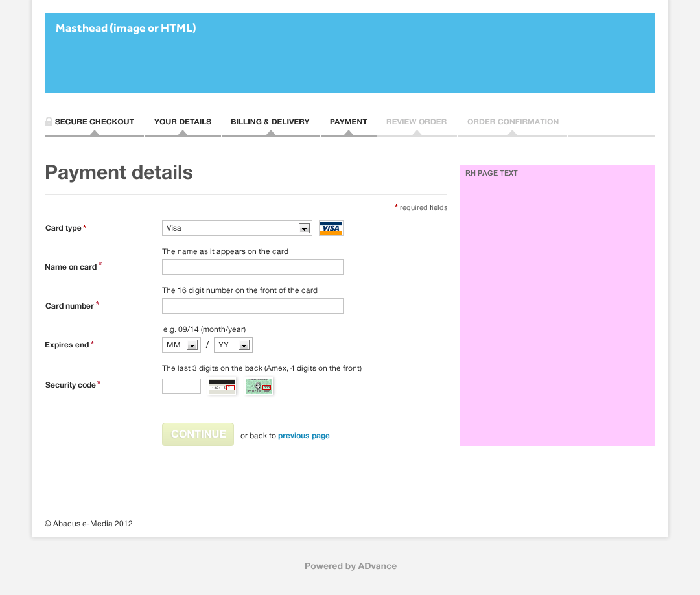
Task: Click the Secure Checkout step label
Action: point(95,122)
